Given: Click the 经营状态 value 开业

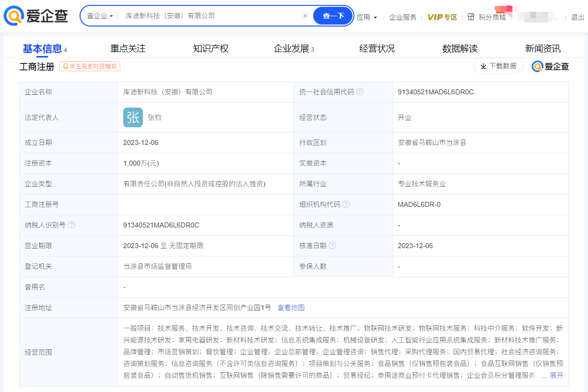Looking at the screenshot, I should point(404,117).
